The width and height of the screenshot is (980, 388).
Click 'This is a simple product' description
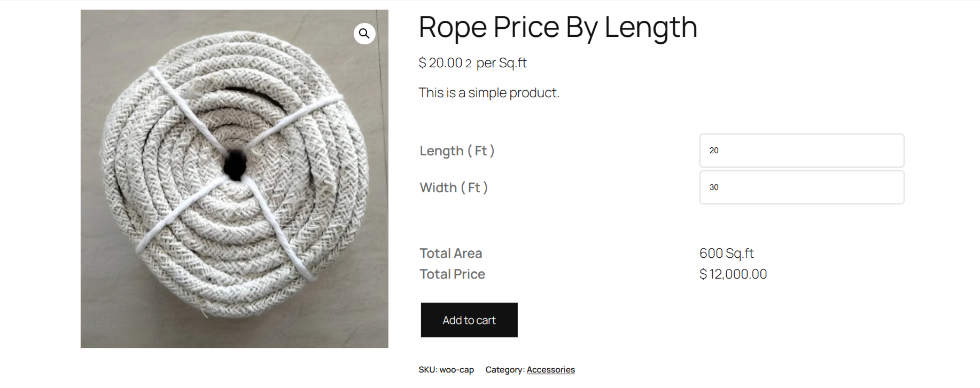(x=488, y=93)
